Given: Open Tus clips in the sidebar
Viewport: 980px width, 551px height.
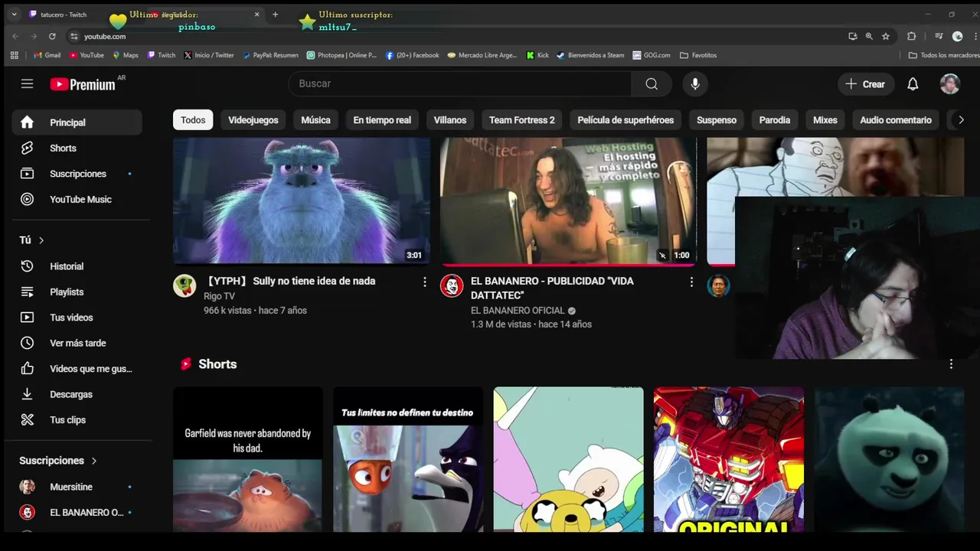Looking at the screenshot, I should (77, 420).
